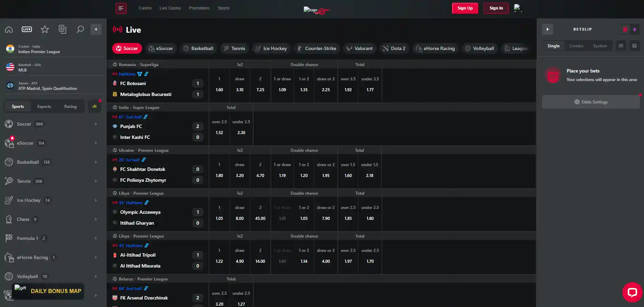Select the Basketball live tab
644x307 pixels.
pyautogui.click(x=198, y=48)
